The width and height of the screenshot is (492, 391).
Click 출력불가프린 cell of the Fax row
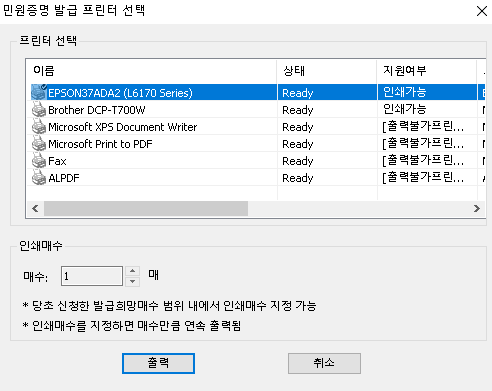(x=423, y=160)
